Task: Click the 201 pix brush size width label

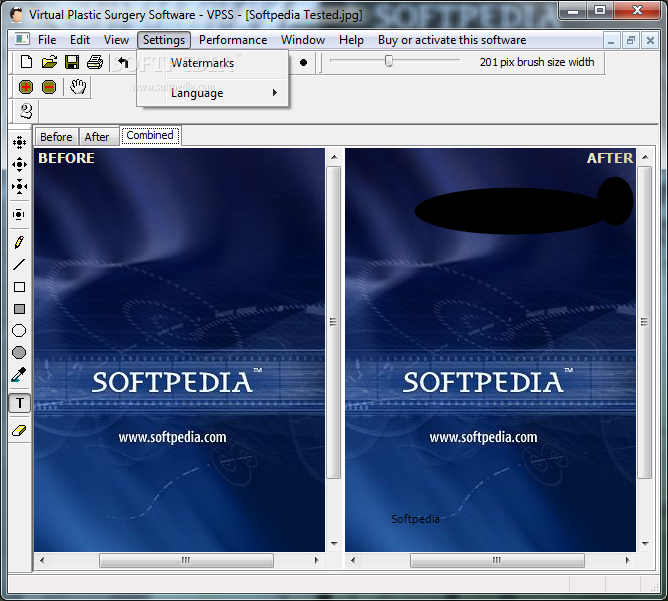Action: pyautogui.click(x=537, y=62)
